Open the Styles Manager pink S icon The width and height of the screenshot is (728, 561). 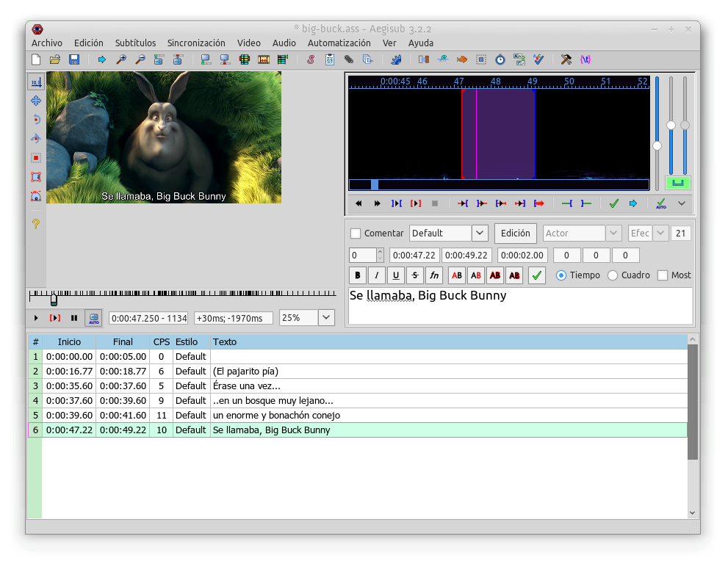tap(311, 59)
